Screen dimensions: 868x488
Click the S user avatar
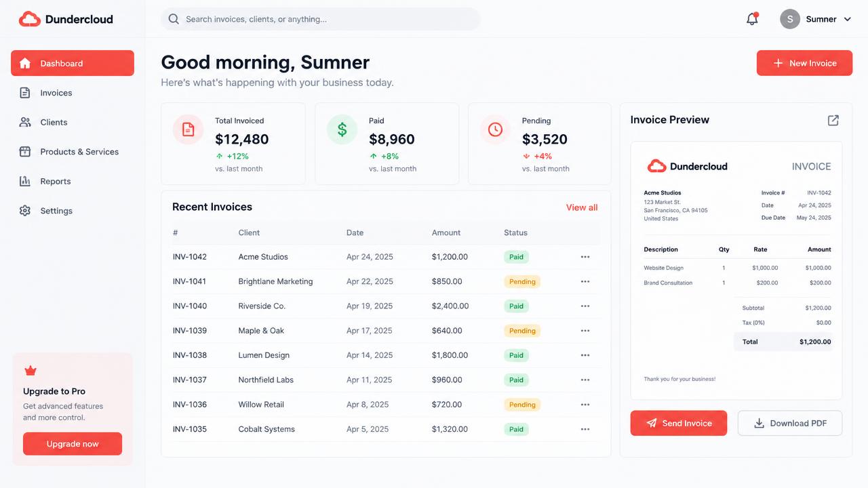(x=790, y=19)
